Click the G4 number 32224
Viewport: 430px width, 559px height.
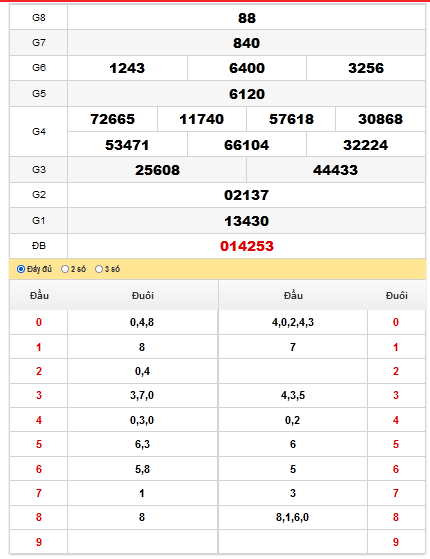(x=366, y=145)
